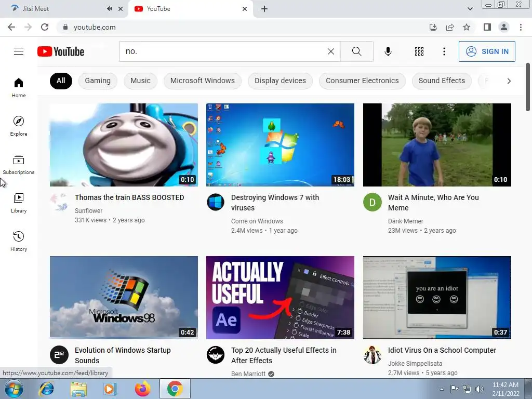Click the Dank Memer green D avatar
Screen dimensions: 532x399
(x=372, y=202)
